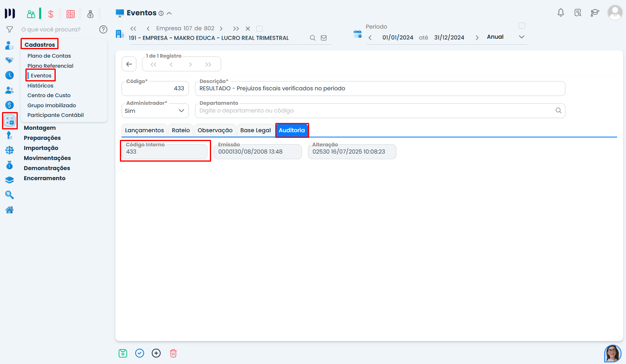Click the red dollar sign icon
This screenshot has height=364, width=626.
pos(51,14)
